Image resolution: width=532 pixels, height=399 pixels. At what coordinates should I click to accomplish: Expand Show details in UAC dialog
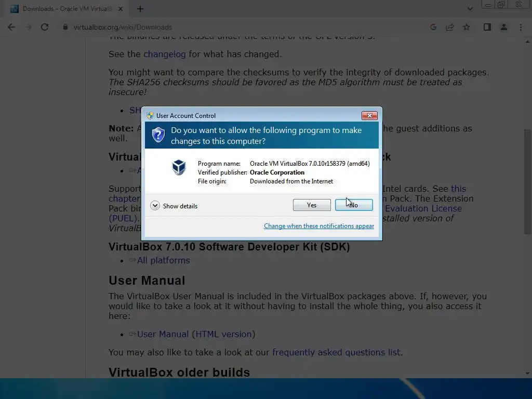pos(174,206)
